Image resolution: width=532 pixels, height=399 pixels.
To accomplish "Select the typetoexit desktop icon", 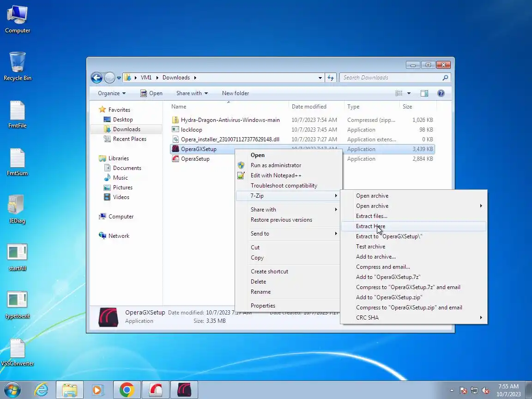I will [x=17, y=304].
